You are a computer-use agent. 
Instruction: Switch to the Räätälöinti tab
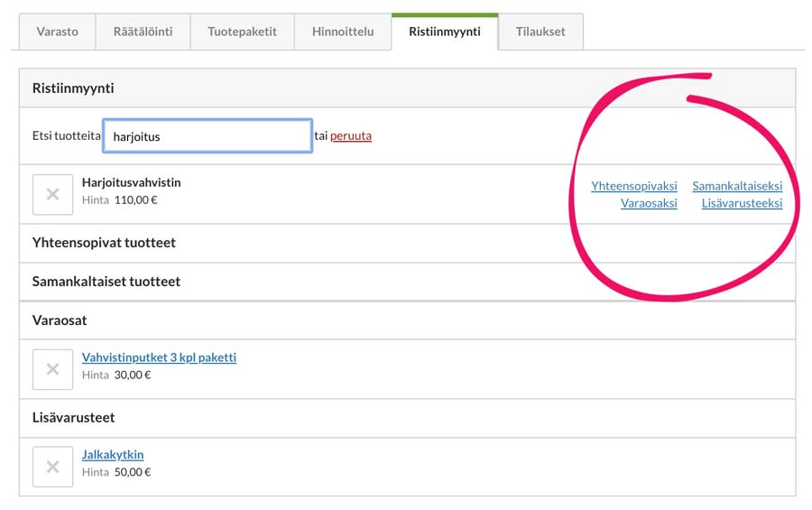(143, 32)
